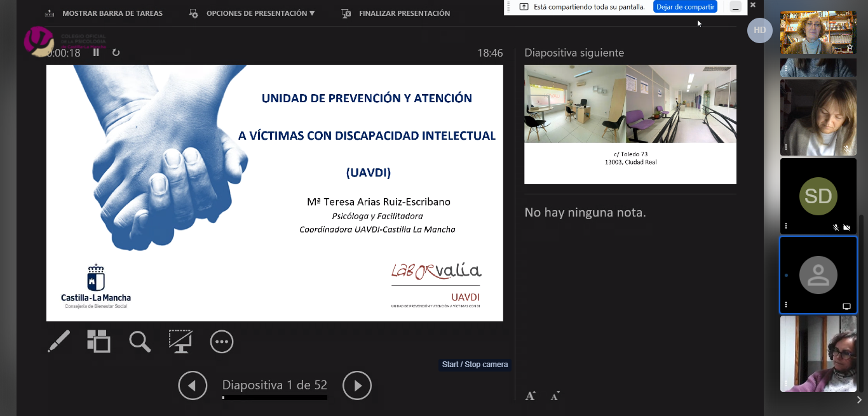
Task: Go to the next slide arrow
Action: 357,386
